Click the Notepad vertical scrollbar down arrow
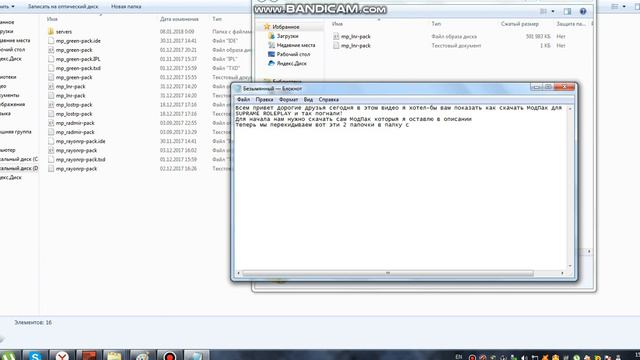This screenshot has height=360, width=640. 570,266
